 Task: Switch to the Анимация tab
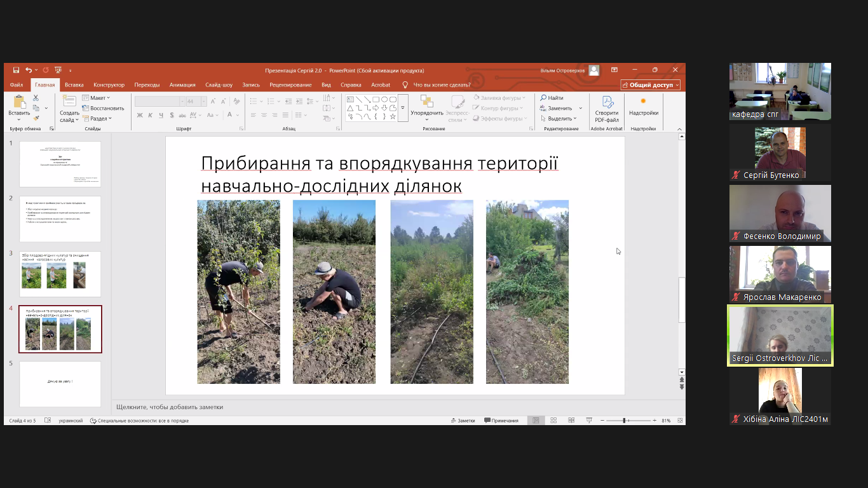pos(182,85)
